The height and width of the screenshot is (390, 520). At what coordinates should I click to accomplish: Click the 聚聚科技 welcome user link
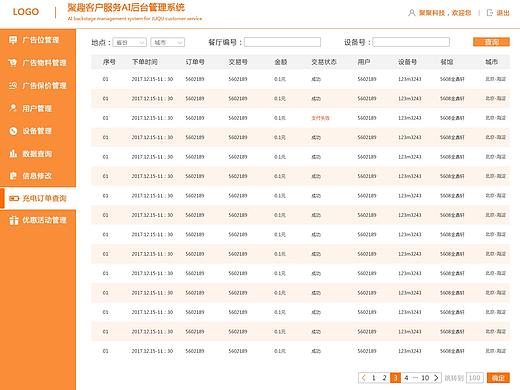tap(445, 13)
